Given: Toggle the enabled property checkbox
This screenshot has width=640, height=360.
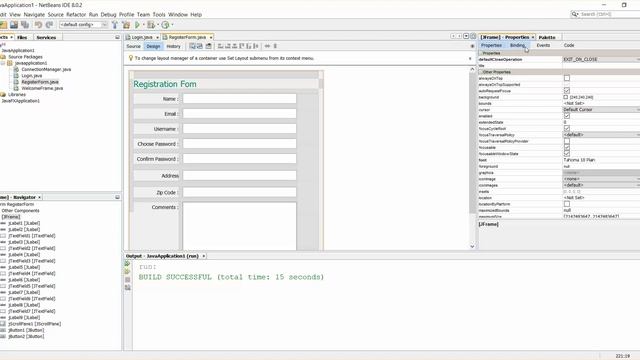Looking at the screenshot, I should tap(567, 116).
